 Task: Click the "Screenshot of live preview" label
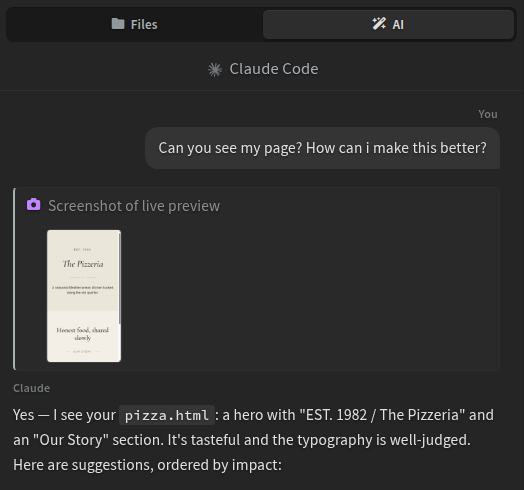click(x=134, y=206)
